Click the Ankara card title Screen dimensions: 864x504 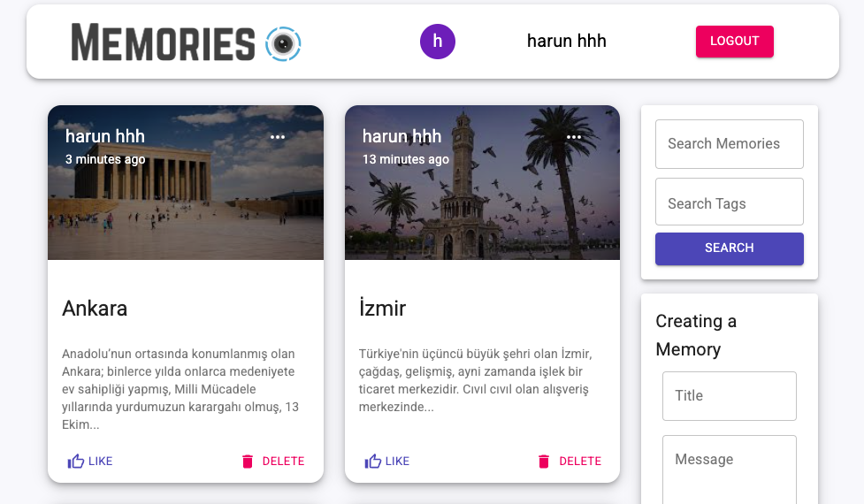[95, 309]
